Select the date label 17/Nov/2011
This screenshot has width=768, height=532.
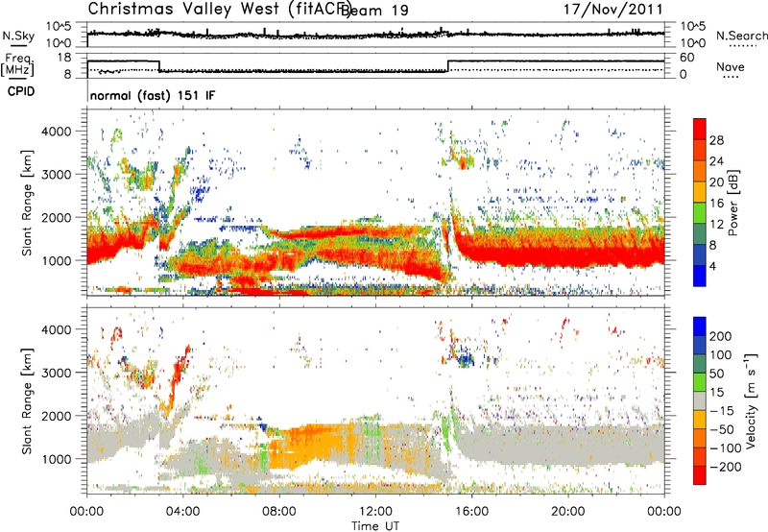(x=612, y=10)
